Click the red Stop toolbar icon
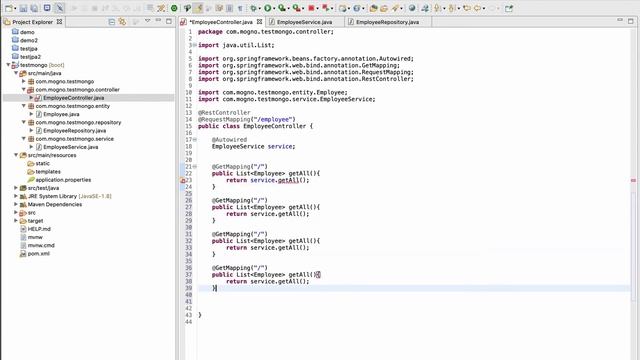This screenshot has width=640, height=360. tap(311, 8)
